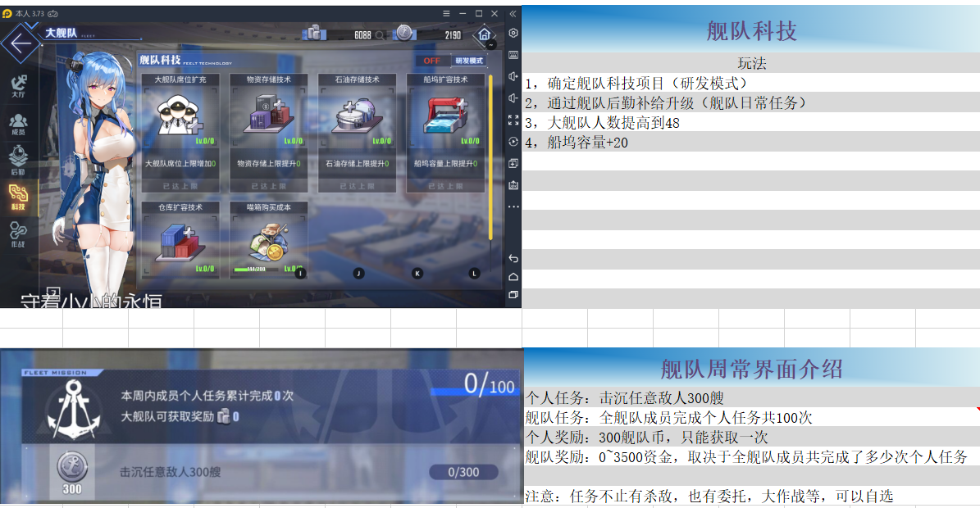Select the cell starting with '注意：任务不止有杀敌'

pos(750,497)
